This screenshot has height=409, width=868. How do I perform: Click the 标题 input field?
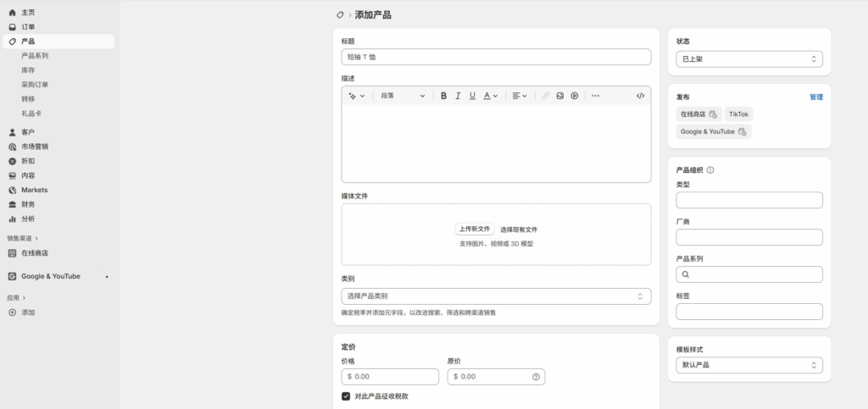[496, 57]
